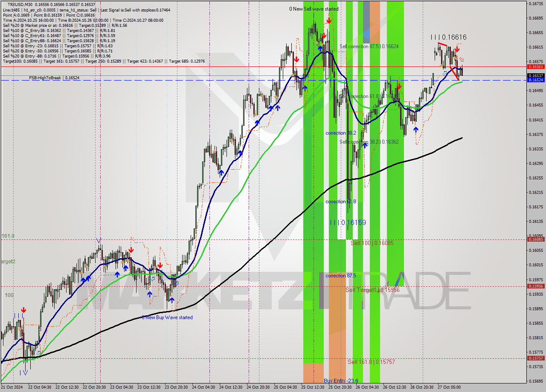Screen dimensions: 546x392
Task: Click the '21 Oct 2024' date on the time axis
Action: coord(12,387)
